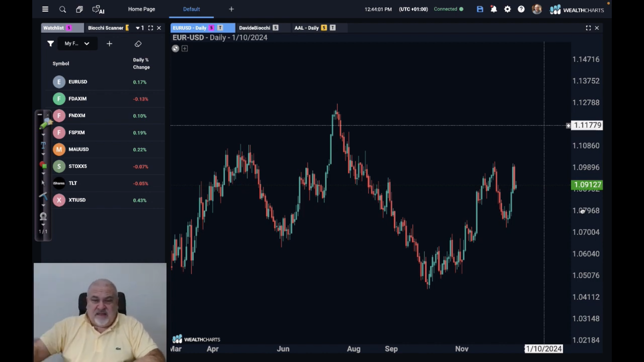644x362 pixels.
Task: Select the STOXX5 row in the watchlist
Action: (105, 166)
